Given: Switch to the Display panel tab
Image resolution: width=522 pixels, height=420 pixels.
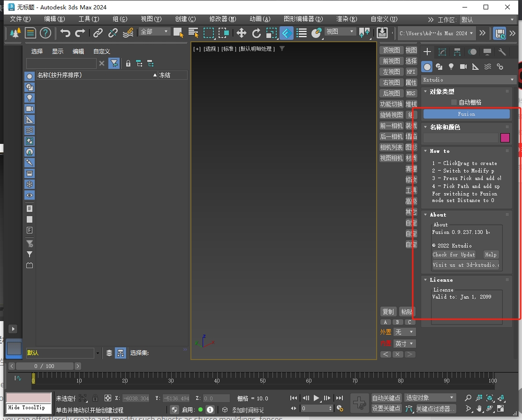Looking at the screenshot, I should click(x=487, y=52).
